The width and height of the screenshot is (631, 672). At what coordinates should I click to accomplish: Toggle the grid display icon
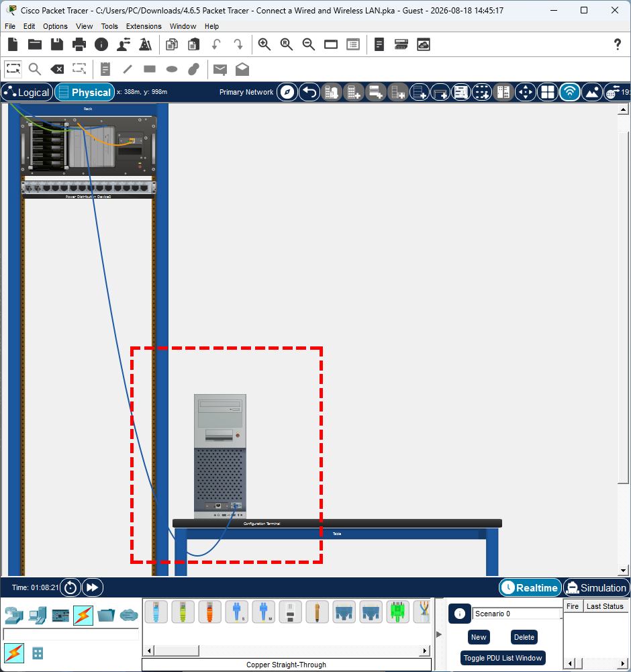548,92
